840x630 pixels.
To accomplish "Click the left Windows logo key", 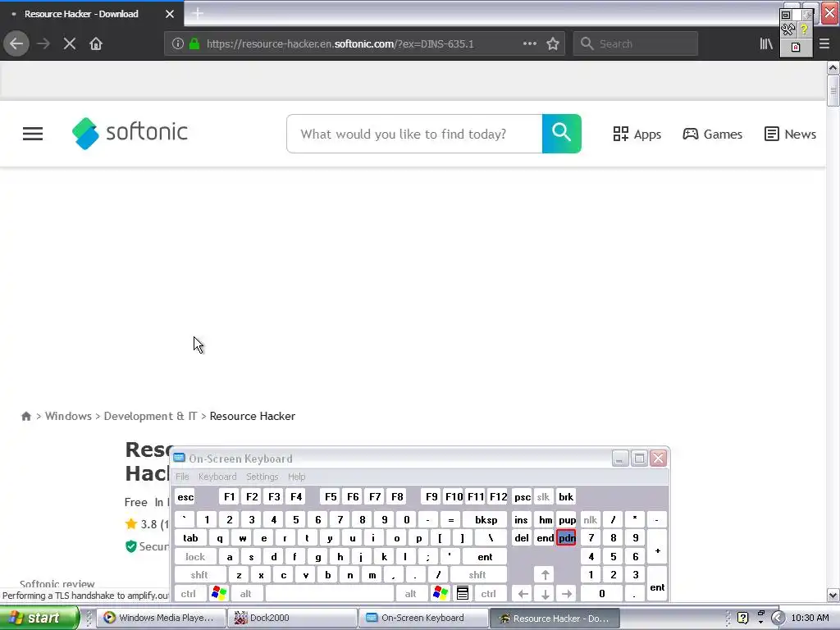I will tap(219, 594).
